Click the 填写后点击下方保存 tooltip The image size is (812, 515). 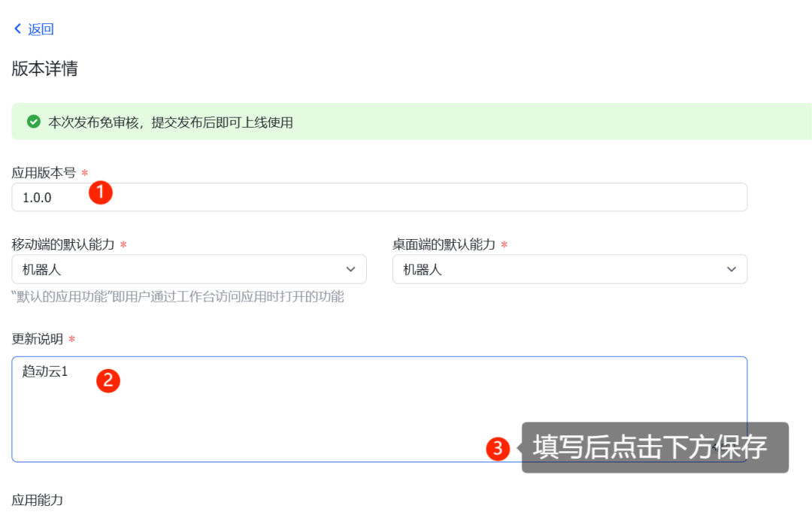[654, 447]
